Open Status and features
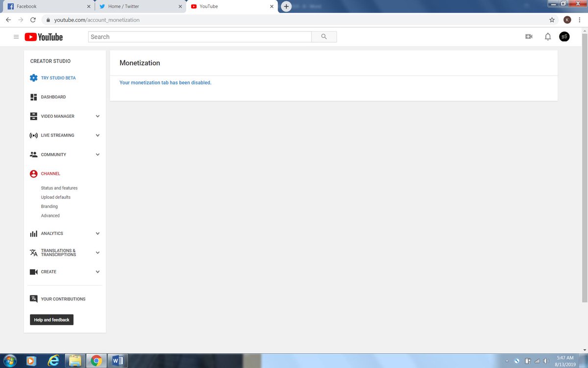588x368 pixels. tap(59, 188)
